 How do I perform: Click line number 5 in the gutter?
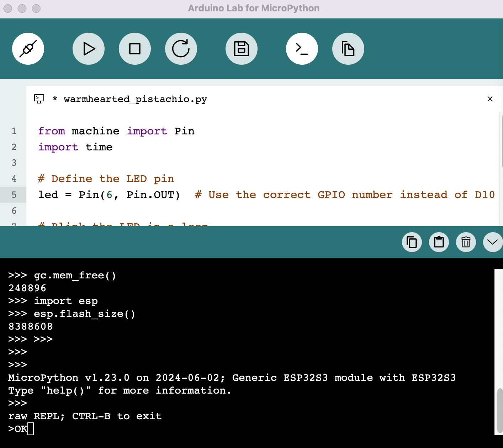(14, 195)
